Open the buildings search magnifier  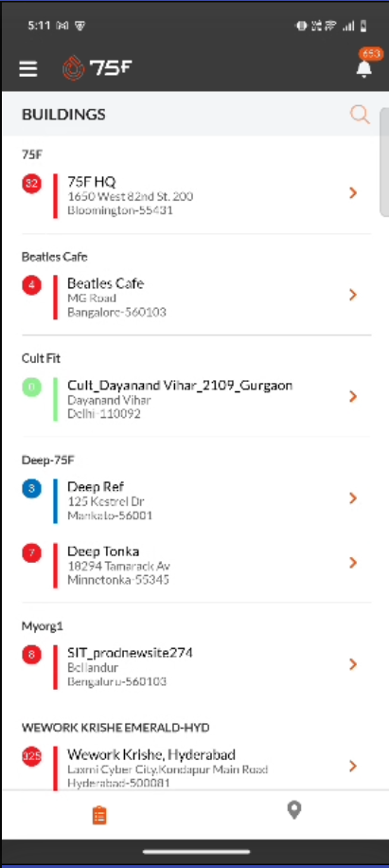point(360,115)
